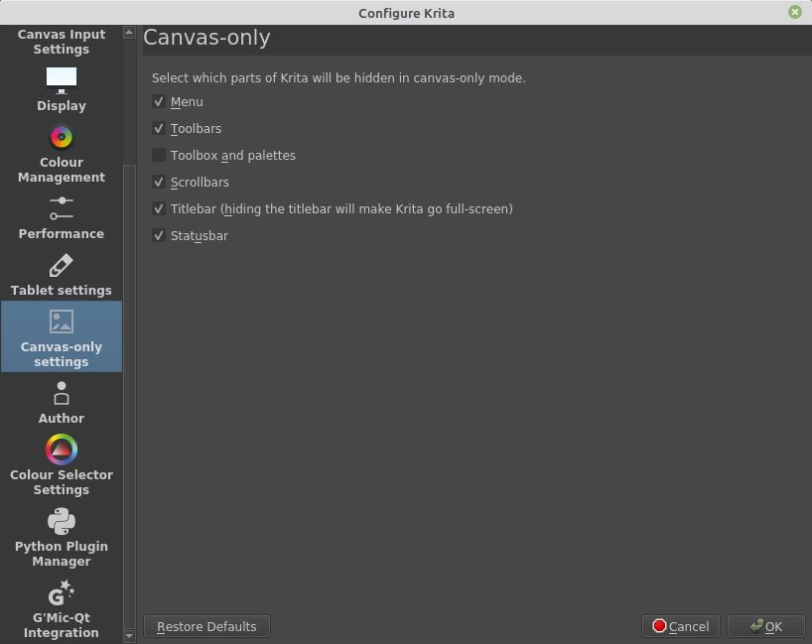
Task: Switch to Performance page label
Action: coord(62,233)
